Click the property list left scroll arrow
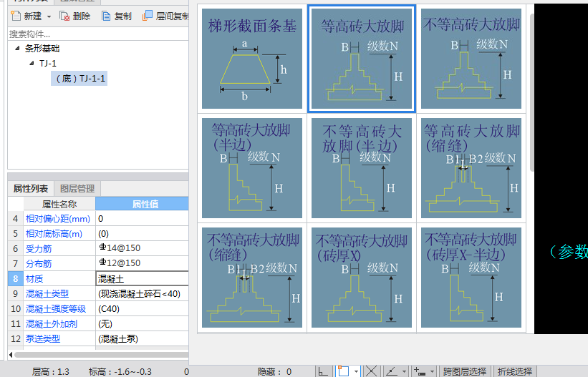588x377 pixels. click(11, 354)
